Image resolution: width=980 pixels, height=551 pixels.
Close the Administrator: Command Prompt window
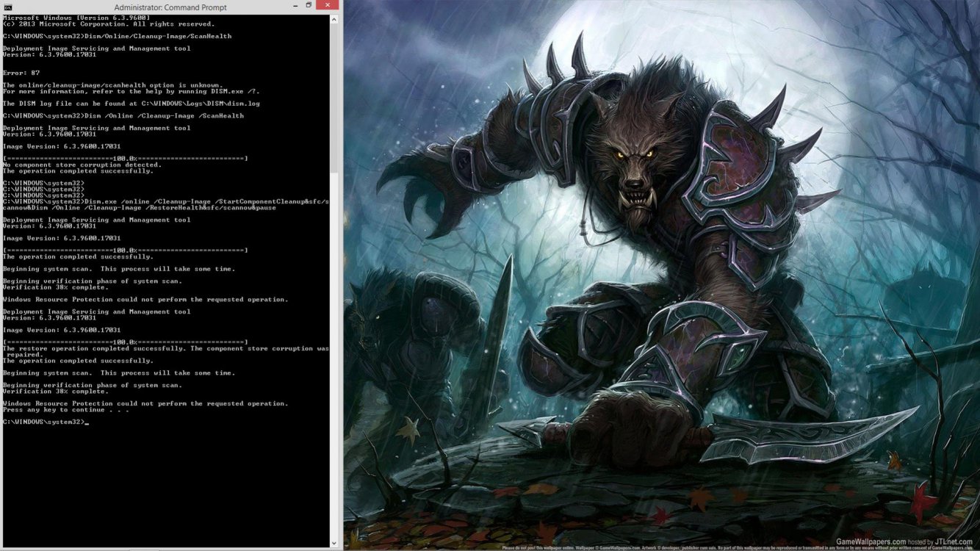point(328,5)
